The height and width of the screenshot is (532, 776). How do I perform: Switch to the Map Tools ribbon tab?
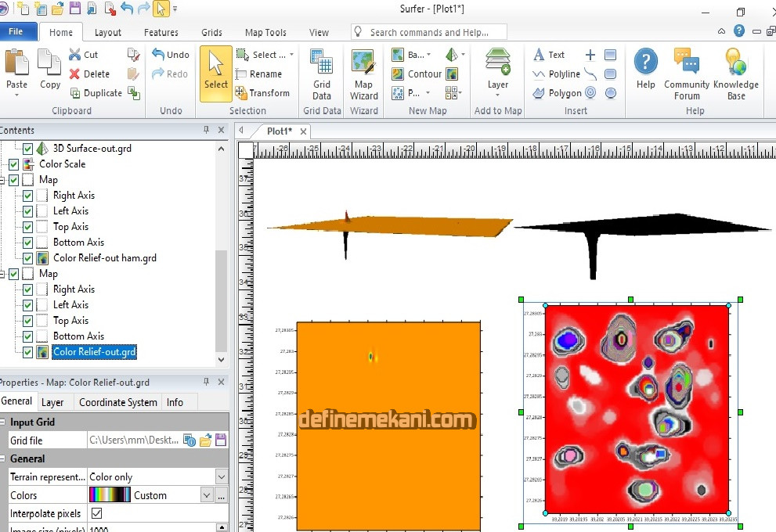click(265, 33)
